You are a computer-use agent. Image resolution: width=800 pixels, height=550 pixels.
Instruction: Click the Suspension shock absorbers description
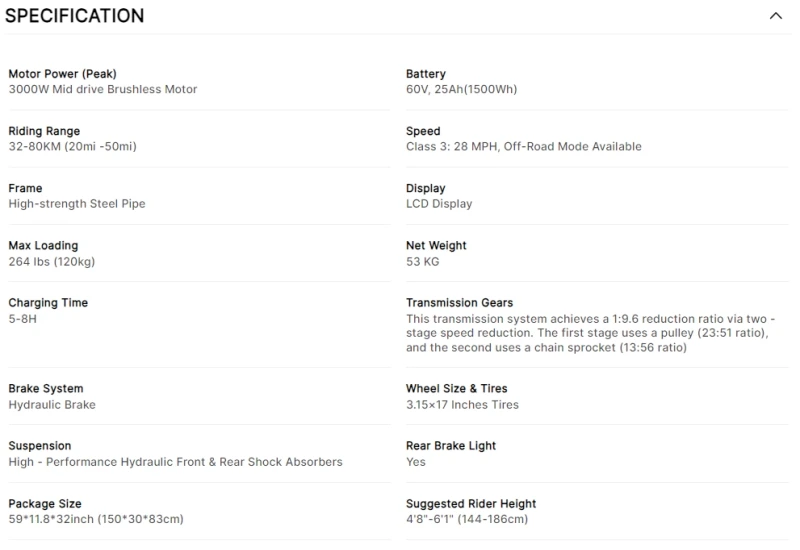click(x=175, y=462)
